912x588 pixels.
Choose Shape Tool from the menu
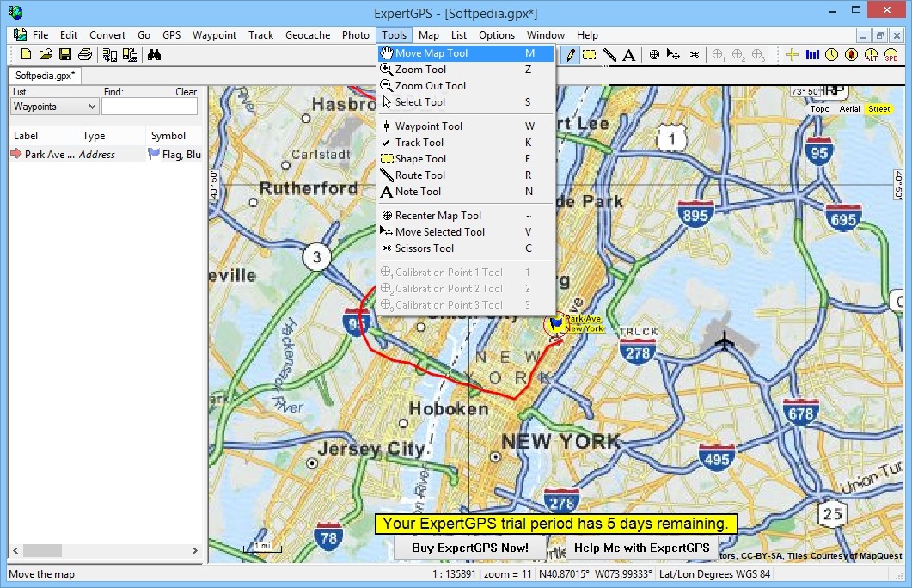tap(465, 159)
